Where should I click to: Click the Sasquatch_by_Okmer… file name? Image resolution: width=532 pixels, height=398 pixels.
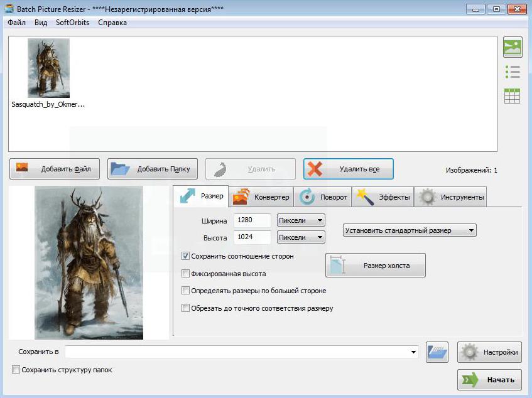pos(48,104)
